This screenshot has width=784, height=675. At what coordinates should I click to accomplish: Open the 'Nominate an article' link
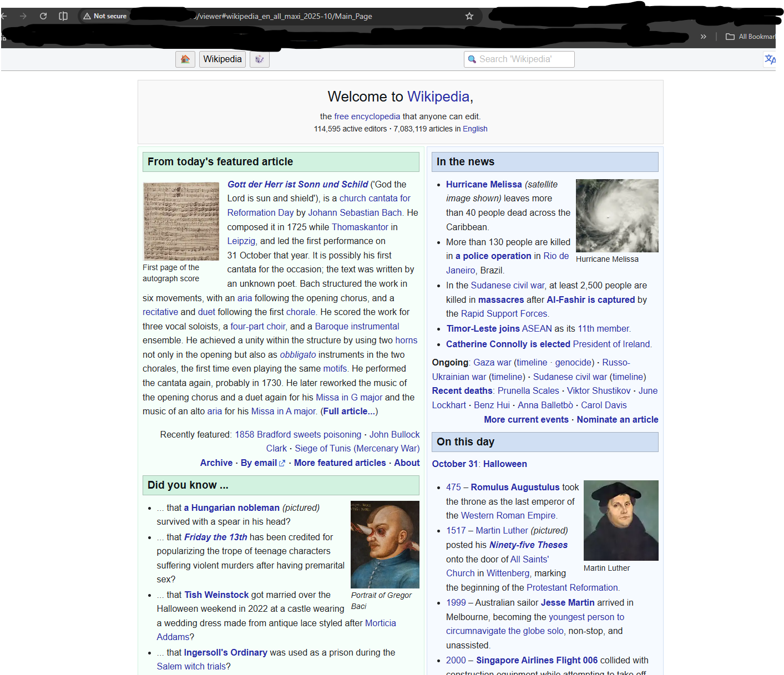coord(617,419)
